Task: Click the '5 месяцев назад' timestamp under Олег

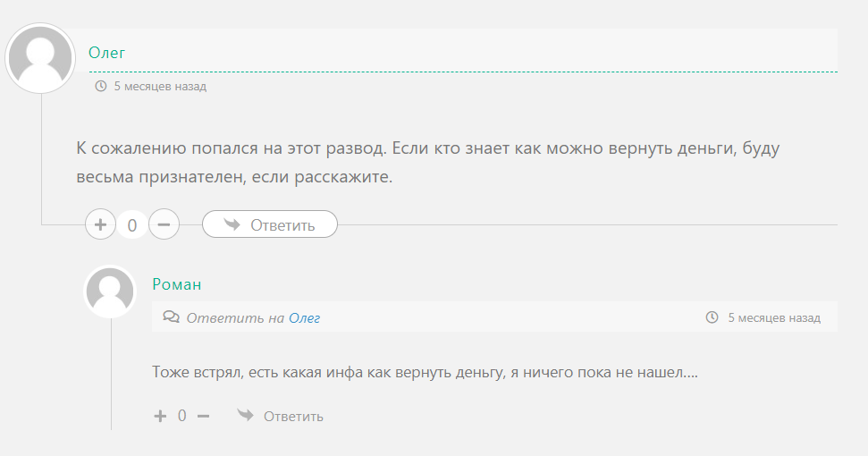Action: click(160, 87)
